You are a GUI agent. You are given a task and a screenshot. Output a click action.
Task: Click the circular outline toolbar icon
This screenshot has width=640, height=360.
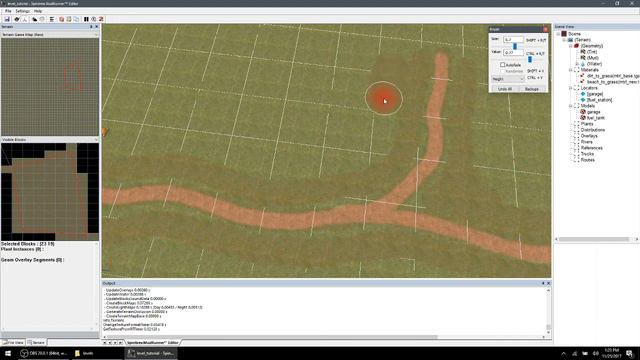pos(93,19)
